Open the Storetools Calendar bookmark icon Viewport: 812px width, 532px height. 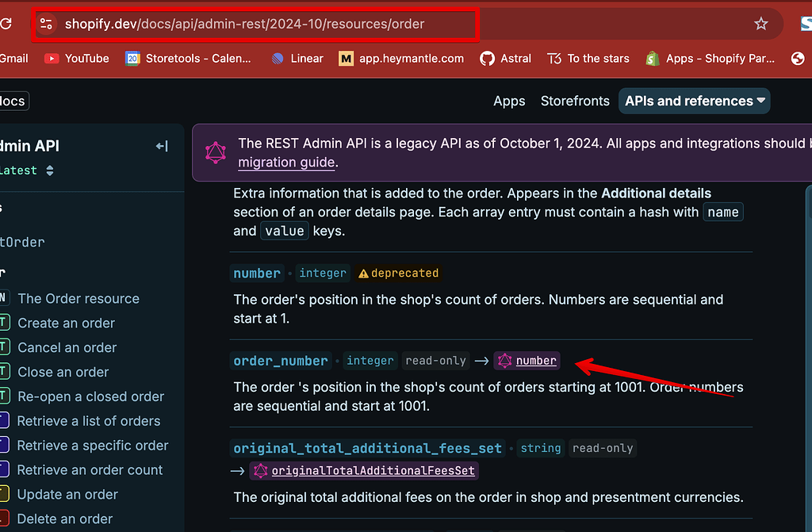tap(132, 59)
